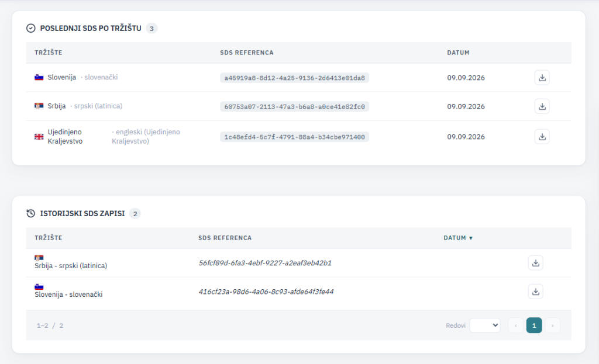Click the previous page arrow button
The width and height of the screenshot is (599, 364).
pos(516,325)
